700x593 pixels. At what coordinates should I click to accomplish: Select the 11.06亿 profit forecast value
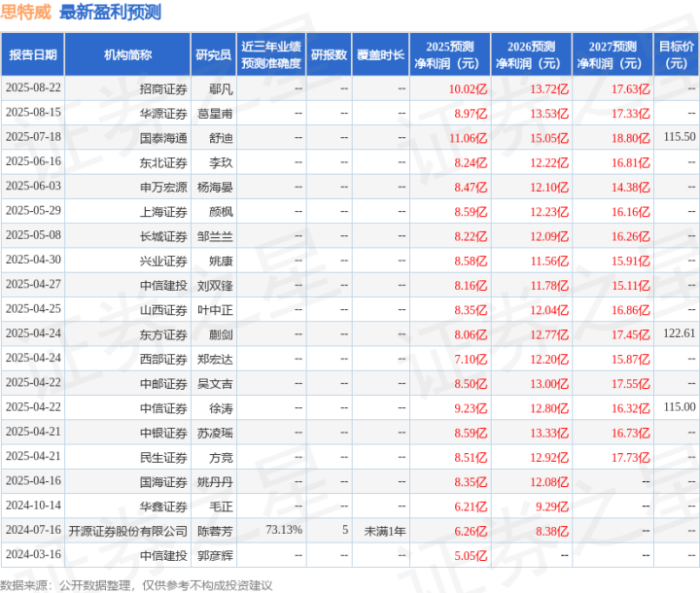pyautogui.click(x=468, y=138)
